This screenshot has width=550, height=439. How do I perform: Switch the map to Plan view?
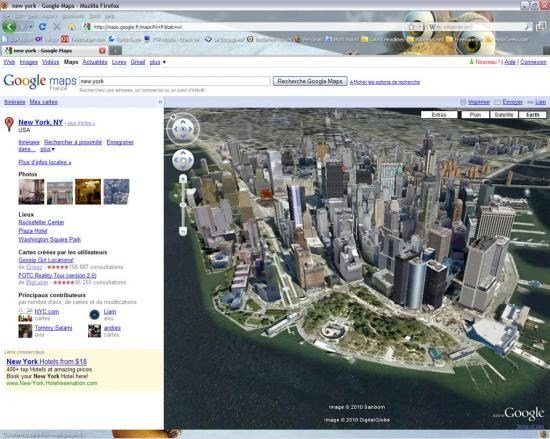click(475, 115)
